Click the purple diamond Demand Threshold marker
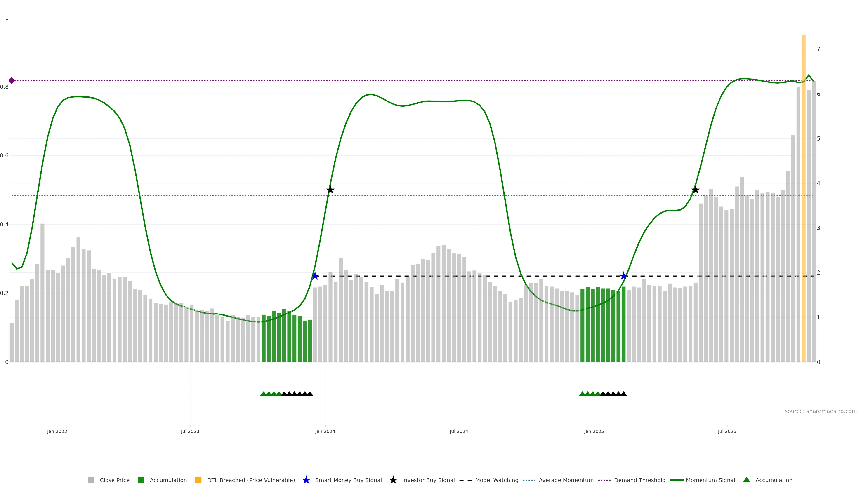Viewport: 868px width, 488px height. click(x=12, y=81)
